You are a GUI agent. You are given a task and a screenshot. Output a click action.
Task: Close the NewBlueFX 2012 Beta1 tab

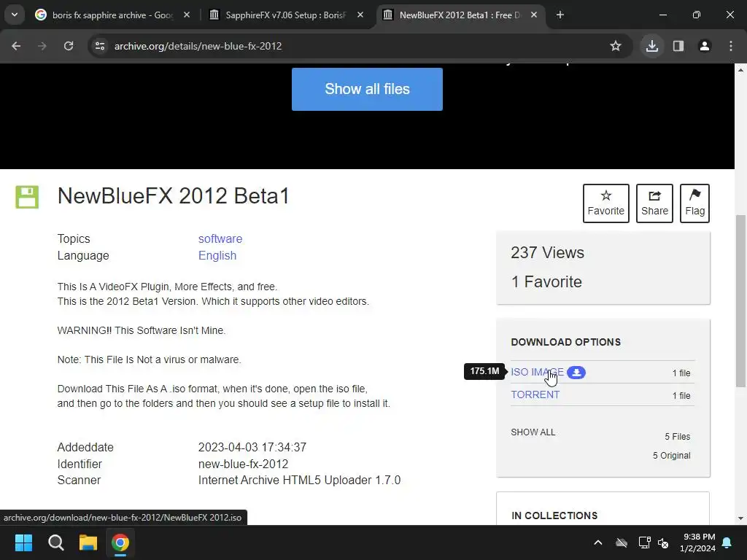534,15
